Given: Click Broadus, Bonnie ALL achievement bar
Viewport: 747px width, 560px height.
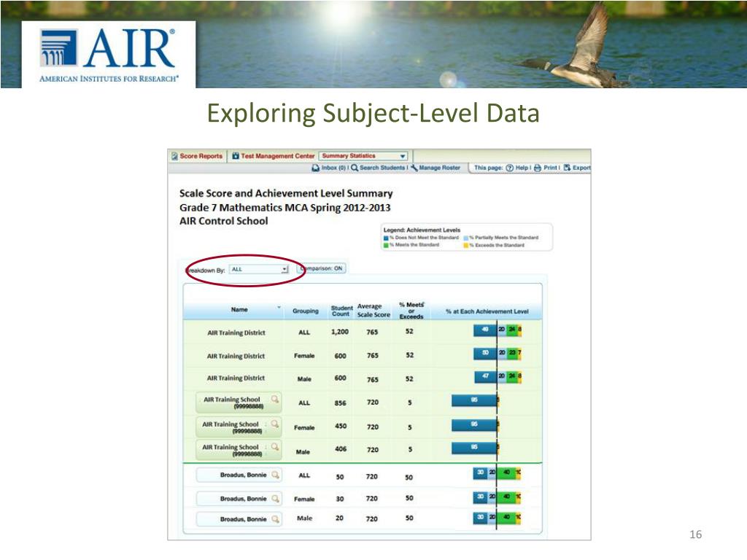Looking at the screenshot, I should click(x=498, y=472).
